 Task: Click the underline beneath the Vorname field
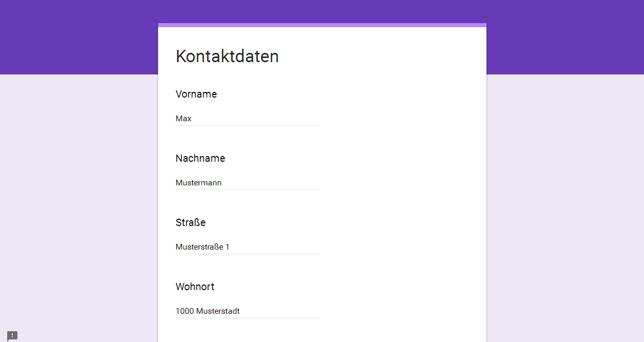pyautogui.click(x=248, y=125)
